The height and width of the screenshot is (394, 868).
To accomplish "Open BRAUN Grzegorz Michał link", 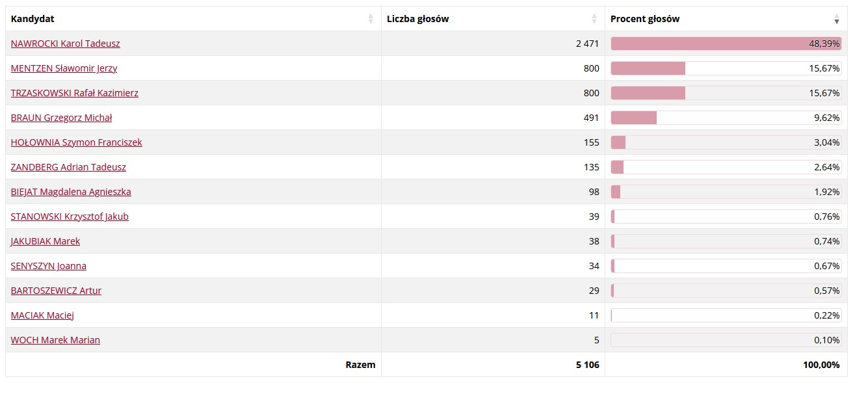I will (62, 118).
